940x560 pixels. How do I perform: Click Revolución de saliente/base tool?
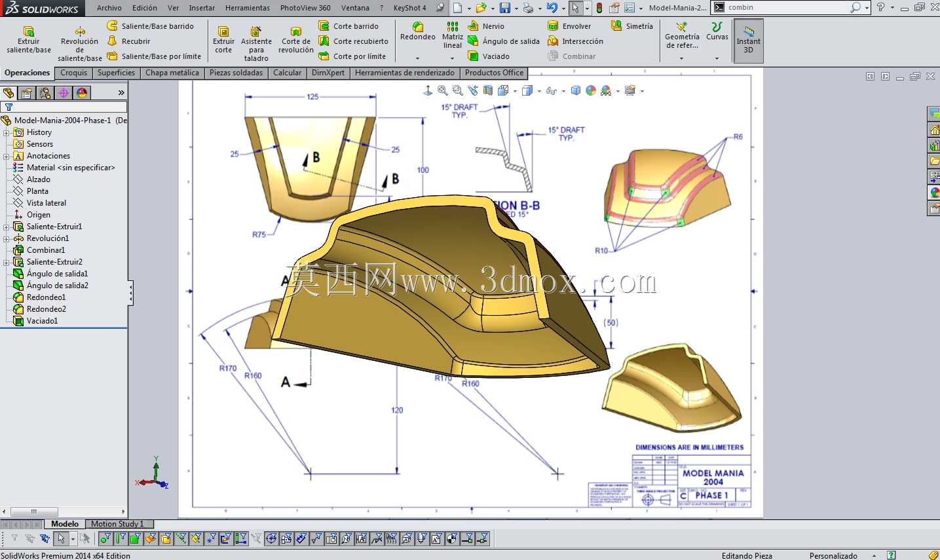pyautogui.click(x=79, y=44)
